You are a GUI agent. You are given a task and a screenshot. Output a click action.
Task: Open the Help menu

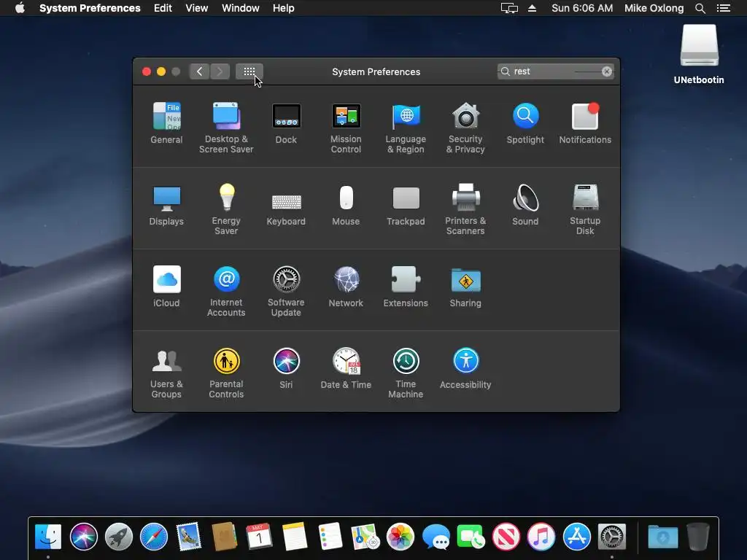click(x=284, y=8)
